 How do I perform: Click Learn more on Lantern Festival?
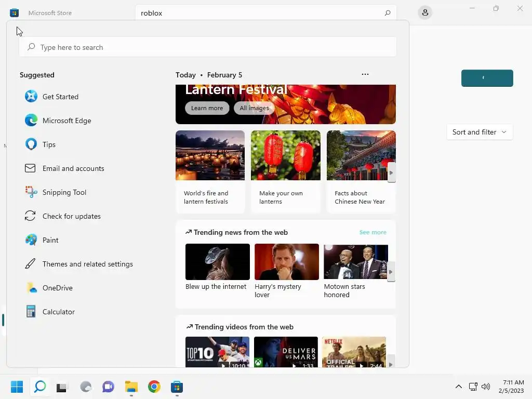pos(207,108)
